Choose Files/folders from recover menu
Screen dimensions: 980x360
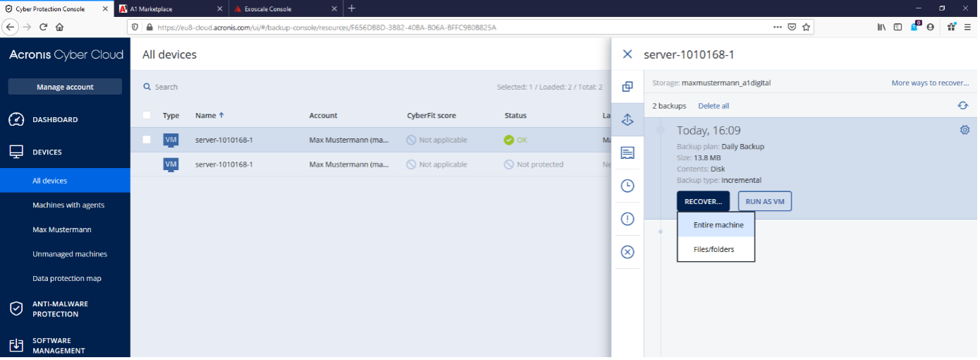[x=716, y=249]
